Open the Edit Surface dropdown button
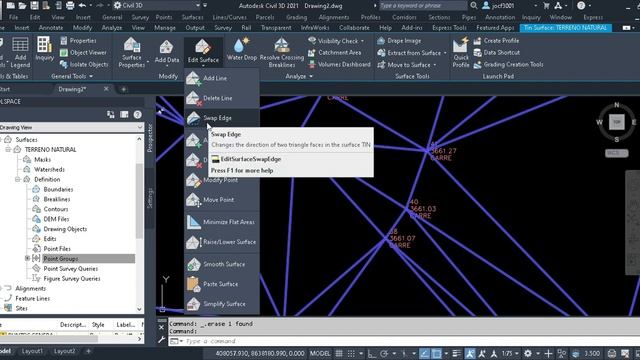 pyautogui.click(x=203, y=52)
